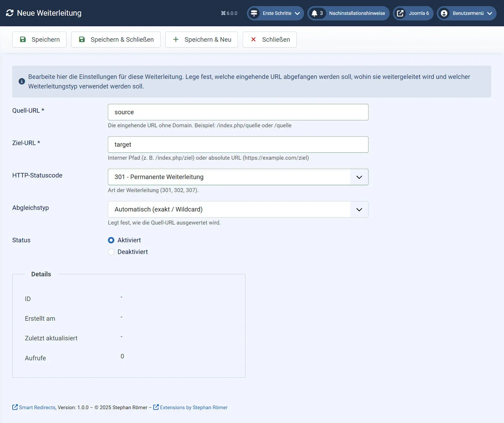This screenshot has height=423, width=504.
Task: Open Nachinstallationshinweise from the header
Action: point(357,13)
